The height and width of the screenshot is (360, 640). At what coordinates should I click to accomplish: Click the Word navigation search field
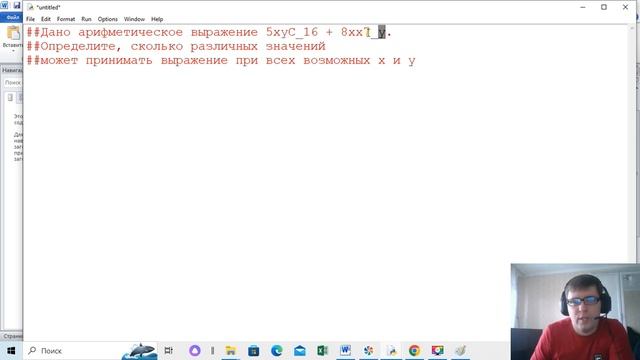(13, 82)
